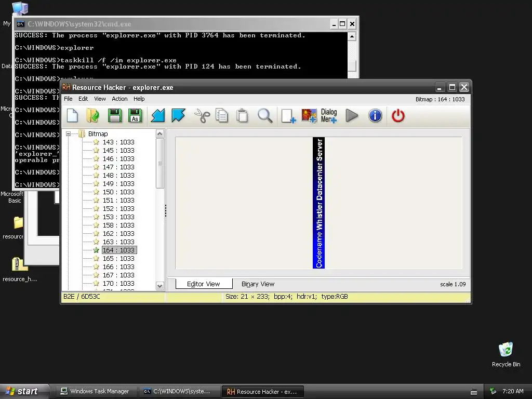Select bitmap resource 170 : 1033

point(118,283)
